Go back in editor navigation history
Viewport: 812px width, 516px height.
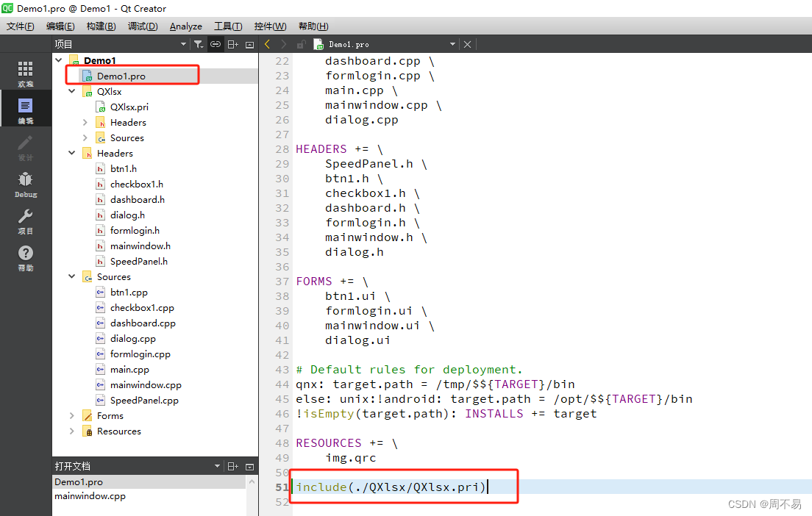click(x=267, y=45)
